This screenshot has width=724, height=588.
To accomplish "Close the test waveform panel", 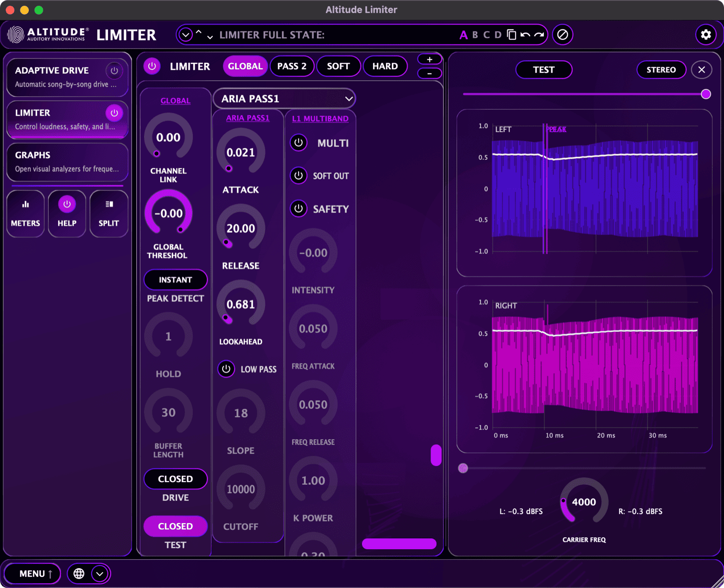I will [x=702, y=70].
